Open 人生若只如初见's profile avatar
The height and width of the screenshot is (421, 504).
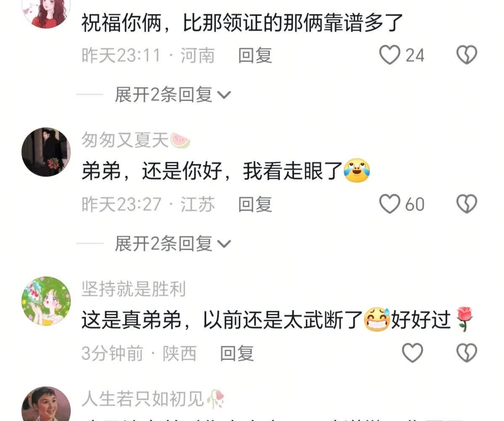(46, 404)
